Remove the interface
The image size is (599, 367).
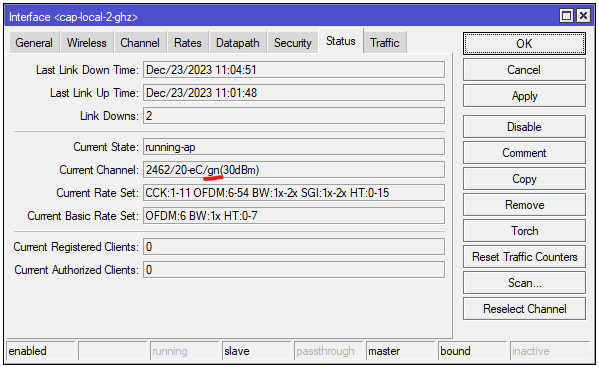(524, 205)
